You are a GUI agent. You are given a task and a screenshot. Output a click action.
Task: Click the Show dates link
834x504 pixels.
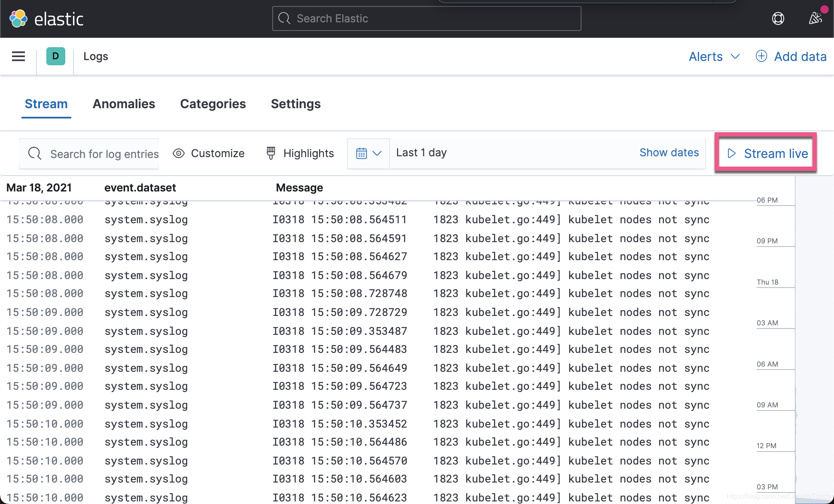pyautogui.click(x=669, y=153)
